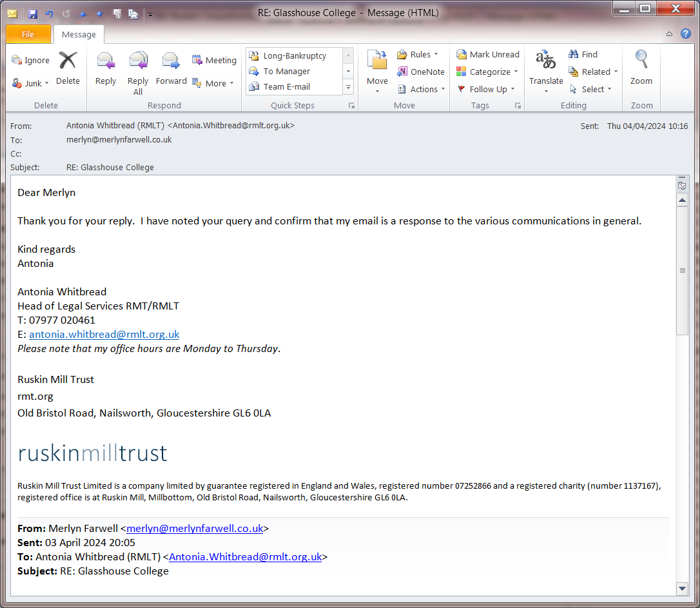Click the sent date Thu 04/04/2024 10:16
The image size is (700, 608).
tap(647, 126)
